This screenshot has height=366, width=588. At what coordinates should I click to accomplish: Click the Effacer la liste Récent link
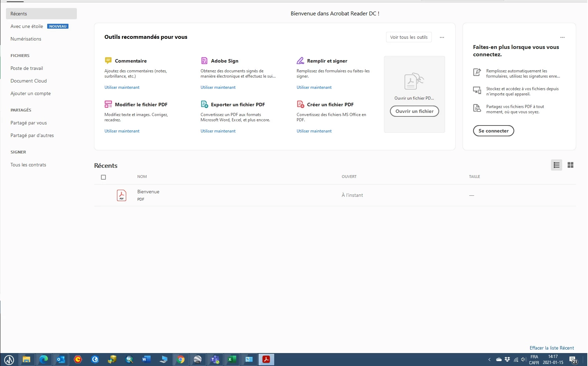pos(552,348)
